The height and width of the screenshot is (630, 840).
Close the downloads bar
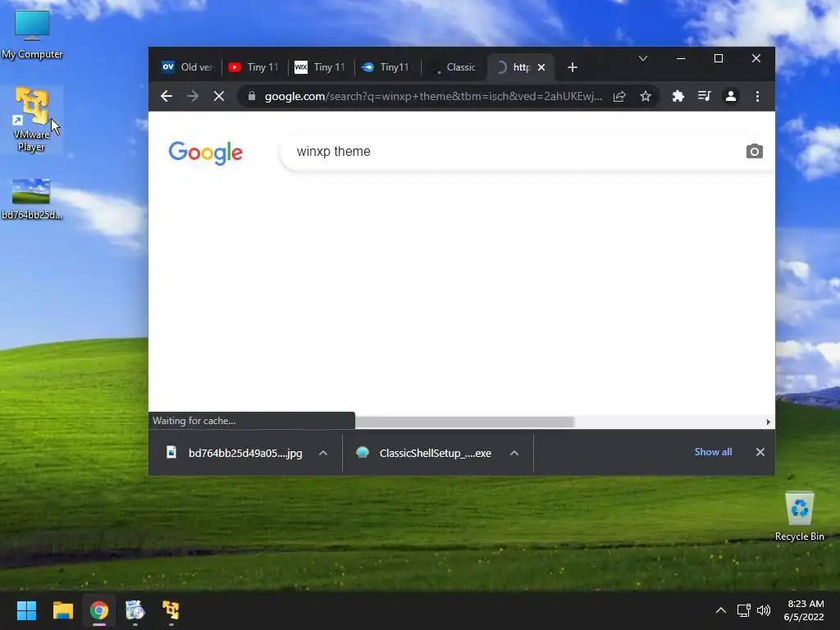click(x=760, y=452)
